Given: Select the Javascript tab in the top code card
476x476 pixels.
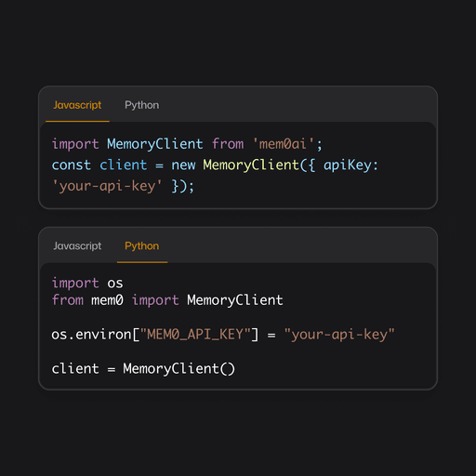Looking at the screenshot, I should click(77, 105).
